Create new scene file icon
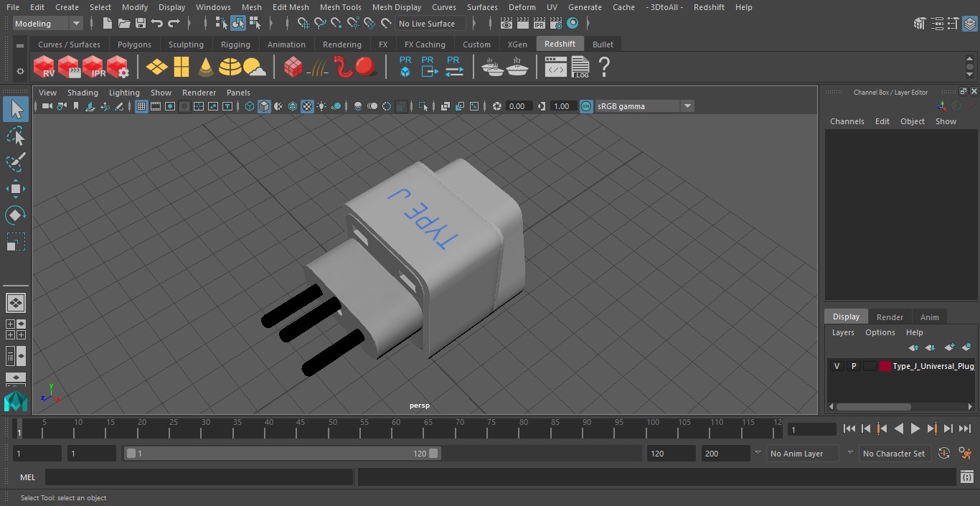Screen dimensions: 980x506 coord(108,24)
